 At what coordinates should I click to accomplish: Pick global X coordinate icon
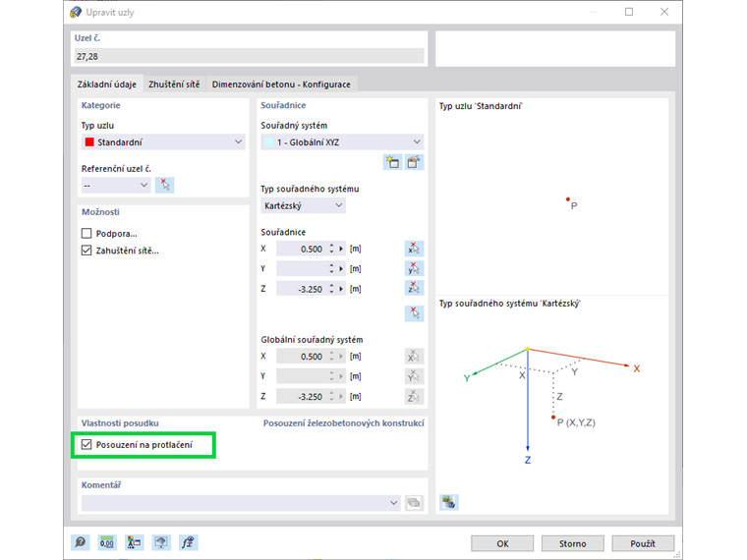[414, 357]
